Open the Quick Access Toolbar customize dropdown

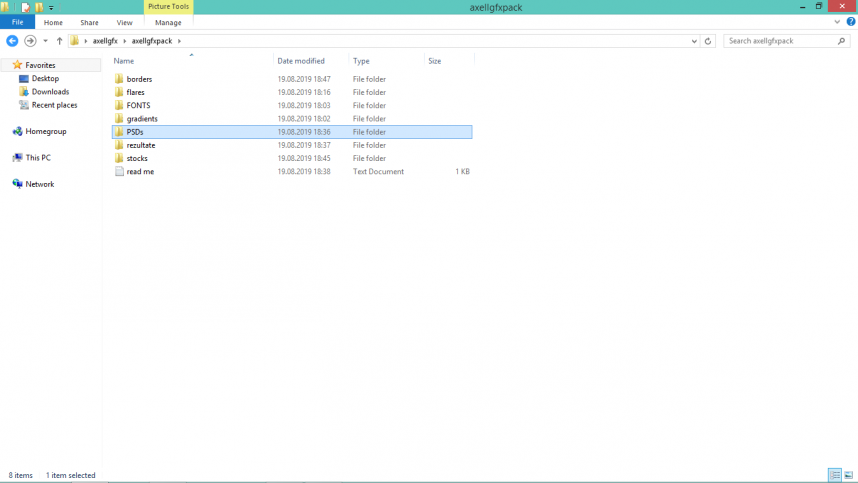(51, 8)
